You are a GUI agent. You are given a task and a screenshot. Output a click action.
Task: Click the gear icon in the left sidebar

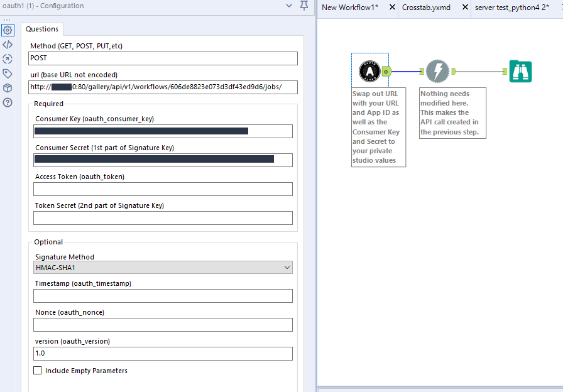[8, 30]
